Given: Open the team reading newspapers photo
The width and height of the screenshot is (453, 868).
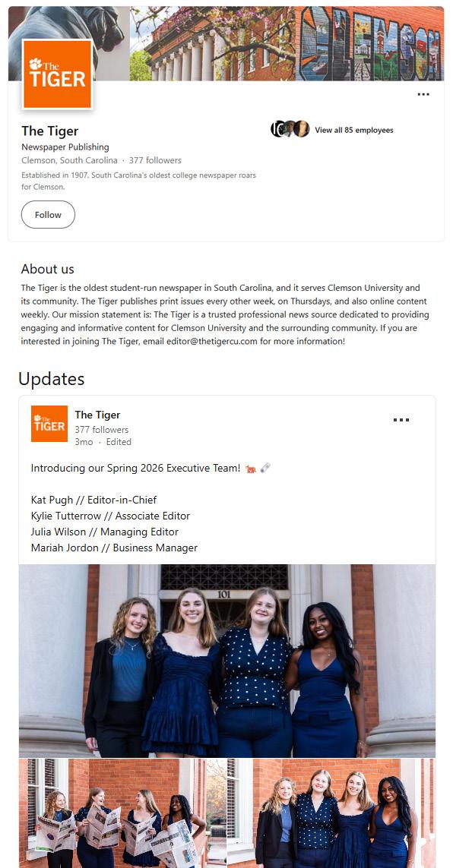Looking at the screenshot, I should [x=122, y=813].
